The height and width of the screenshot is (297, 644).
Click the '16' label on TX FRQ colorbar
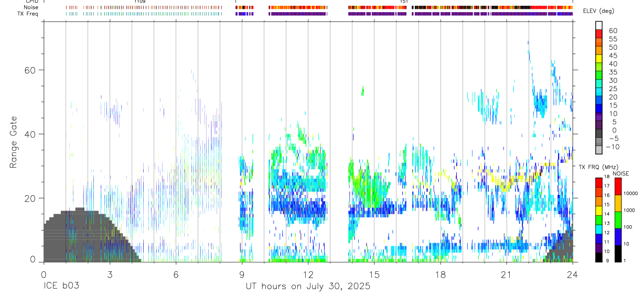607,195
